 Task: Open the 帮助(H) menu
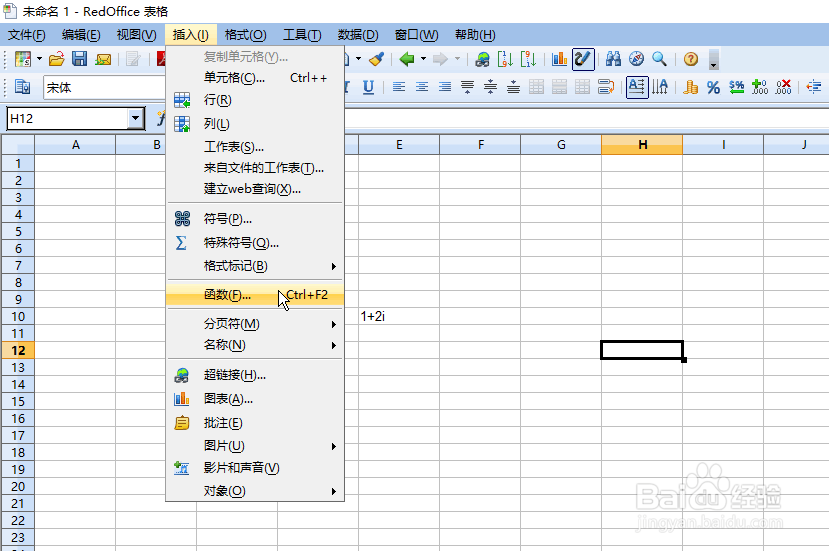click(475, 35)
